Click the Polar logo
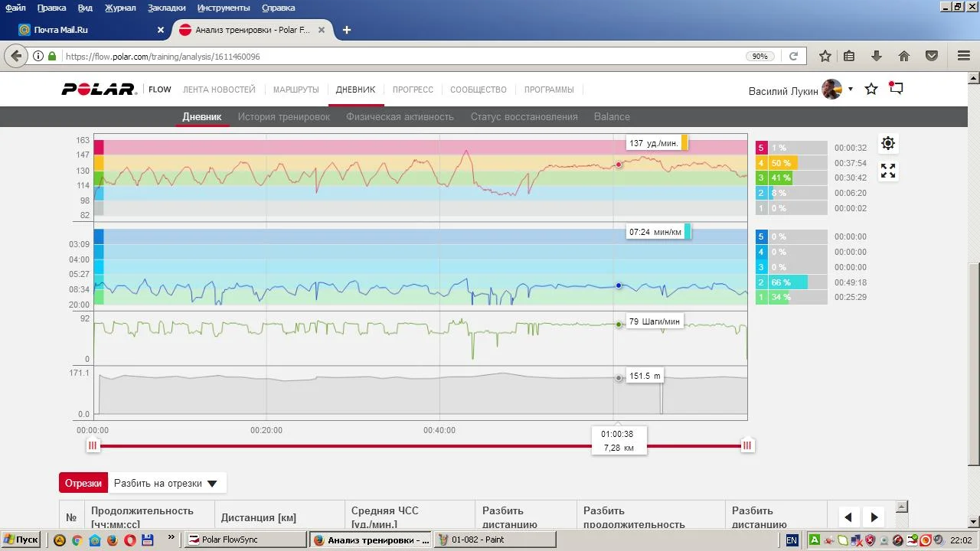The height and width of the screenshot is (551, 980). tap(99, 90)
